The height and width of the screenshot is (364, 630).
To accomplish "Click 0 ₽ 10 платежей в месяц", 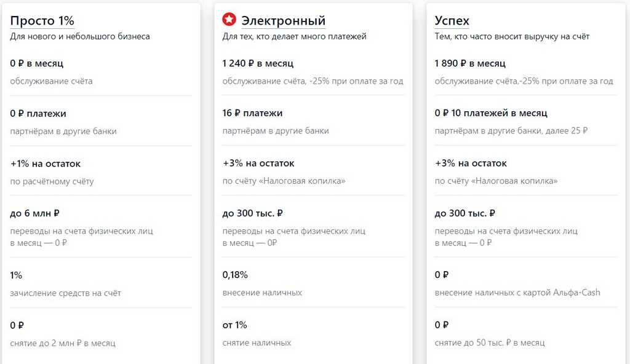I will 490,113.
